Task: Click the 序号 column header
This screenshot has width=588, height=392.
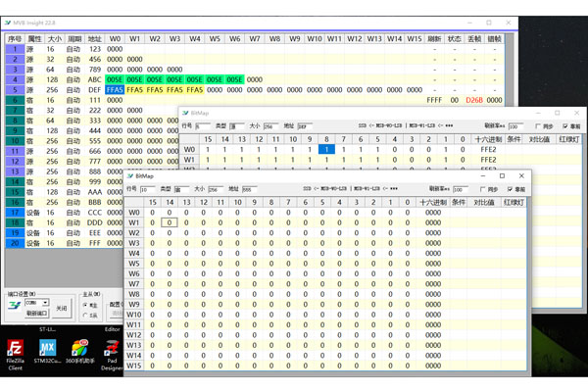Action: (x=15, y=38)
